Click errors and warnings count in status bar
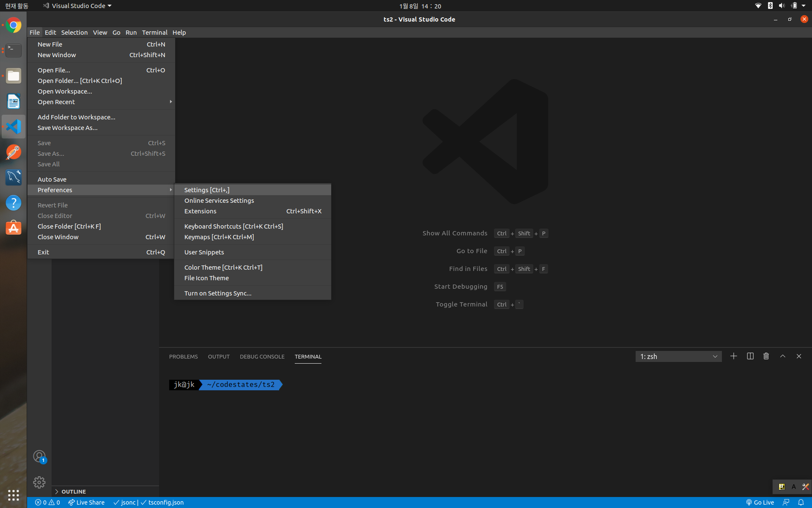 (47, 502)
